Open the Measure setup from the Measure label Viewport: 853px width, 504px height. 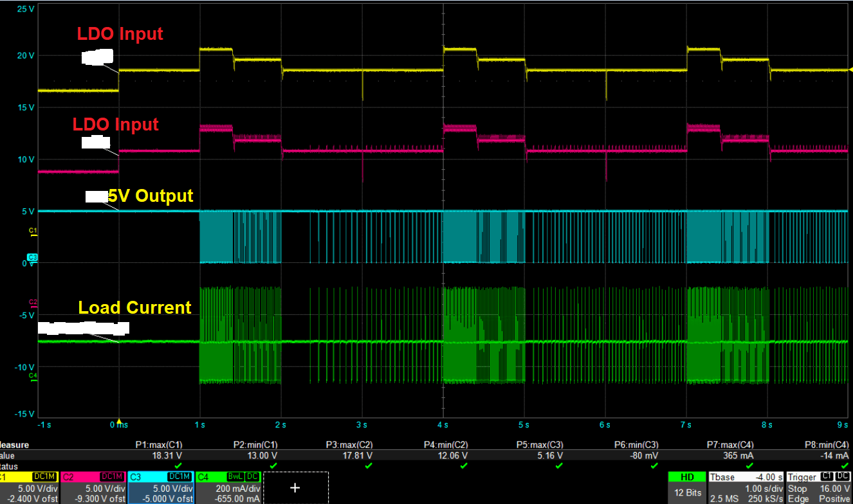(13, 444)
